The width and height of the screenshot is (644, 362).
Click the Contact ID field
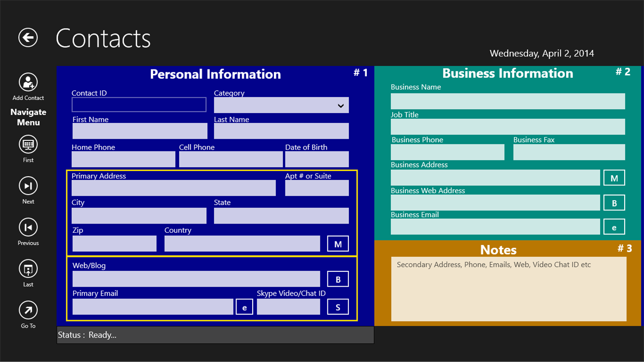coord(139,104)
